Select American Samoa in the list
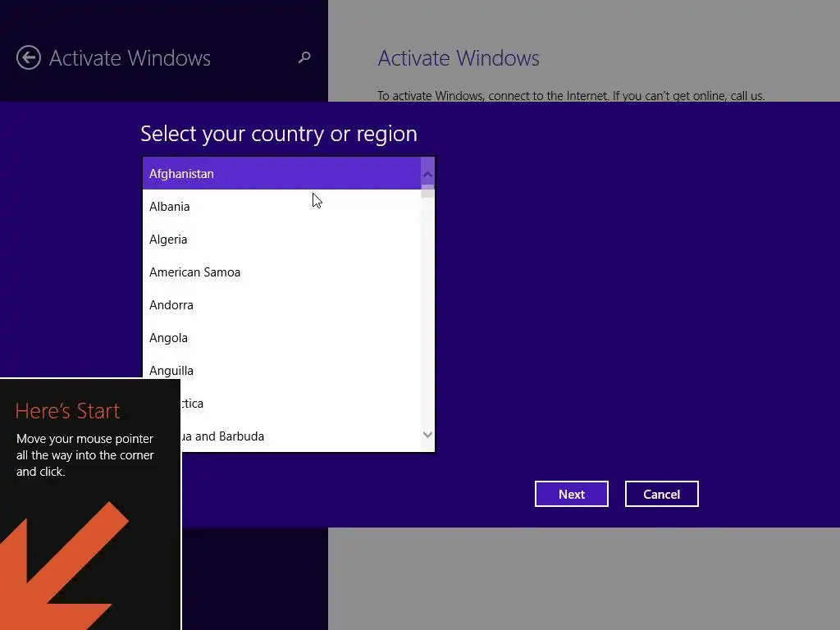 (281, 272)
